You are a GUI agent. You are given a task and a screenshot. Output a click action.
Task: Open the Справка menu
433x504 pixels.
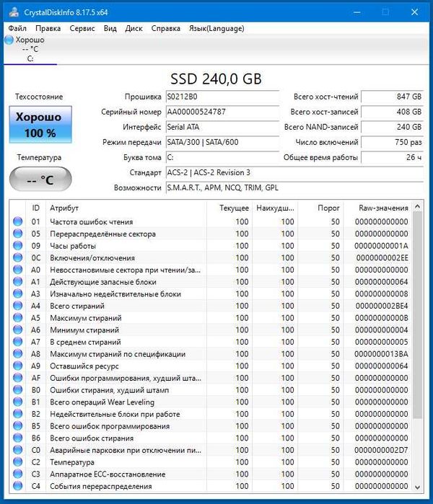[166, 28]
